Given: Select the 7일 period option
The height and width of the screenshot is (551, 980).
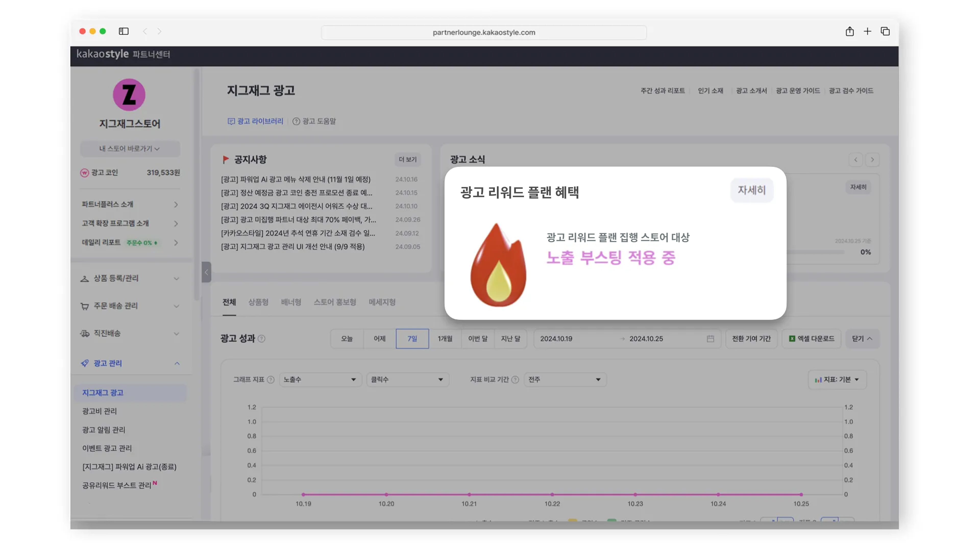Looking at the screenshot, I should pyautogui.click(x=412, y=339).
